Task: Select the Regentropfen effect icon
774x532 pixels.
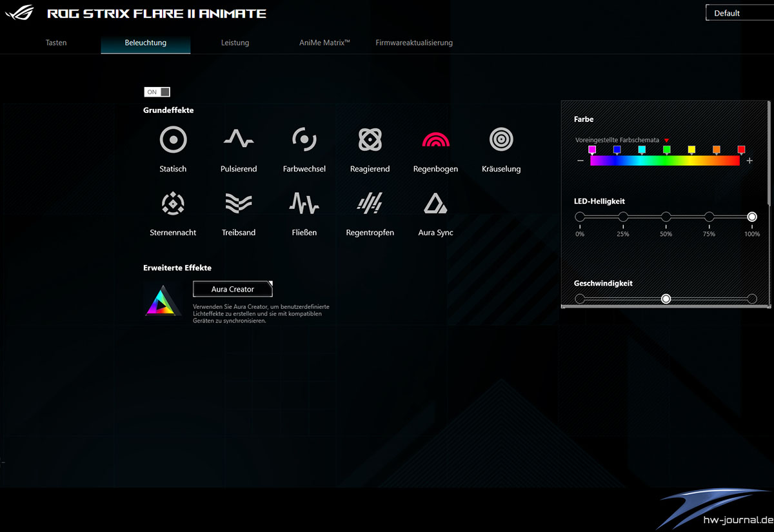Action: pyautogui.click(x=370, y=203)
